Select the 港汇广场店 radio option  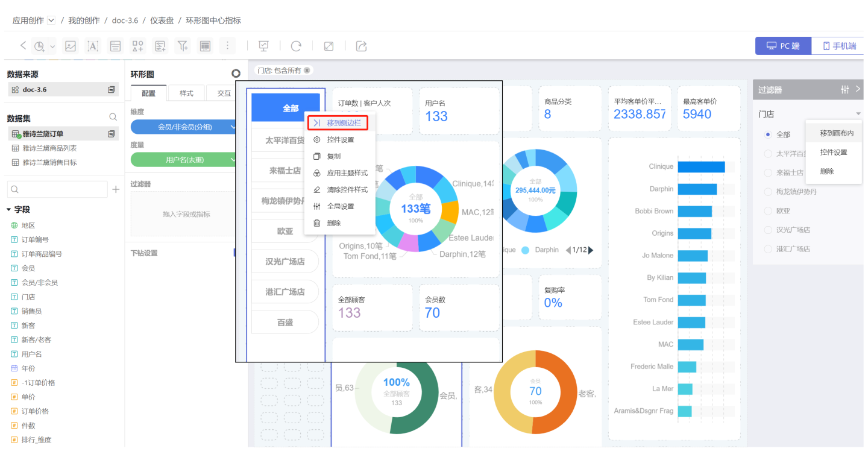(768, 249)
